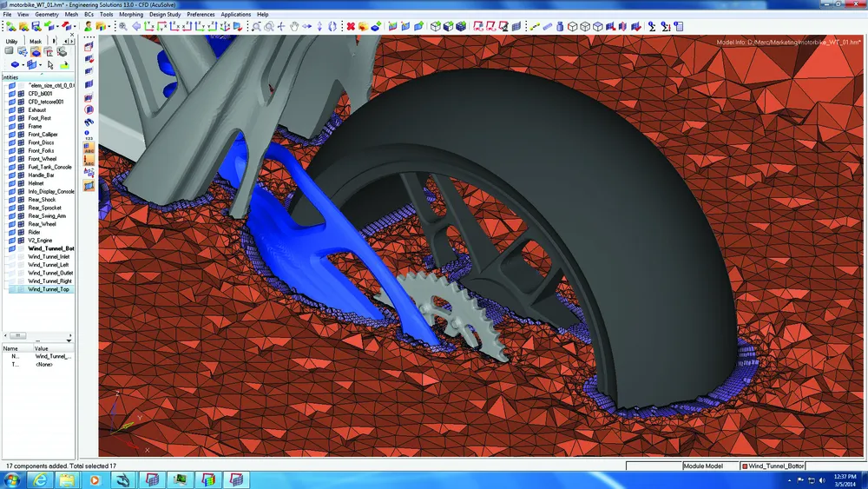Open Internet Explorer from the taskbar
Viewport: 868px width, 489px height.
(x=42, y=479)
